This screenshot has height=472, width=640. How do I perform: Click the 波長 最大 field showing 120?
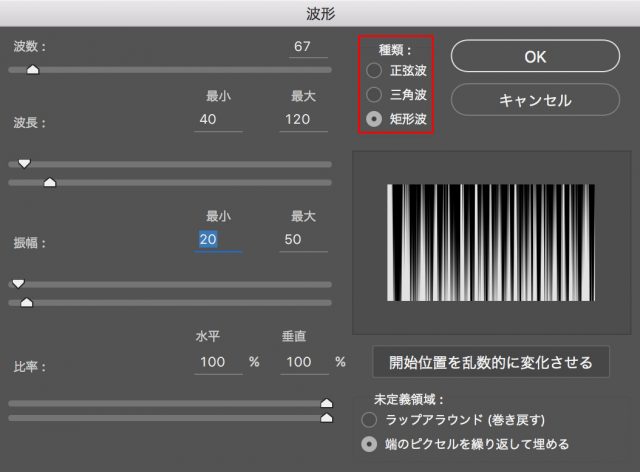tap(304, 120)
